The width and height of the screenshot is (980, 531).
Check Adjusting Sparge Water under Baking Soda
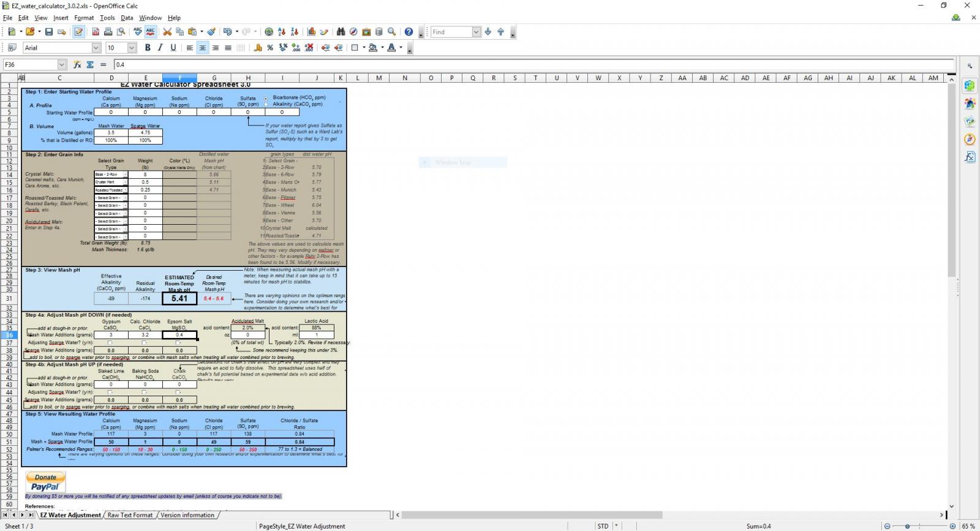145,392
